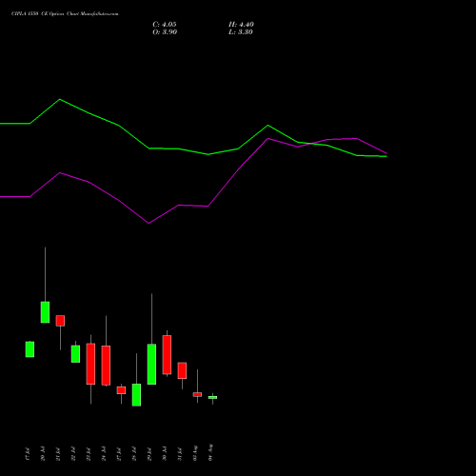
Task: Click the low price value L: 3.30
Action: pyautogui.click(x=241, y=32)
